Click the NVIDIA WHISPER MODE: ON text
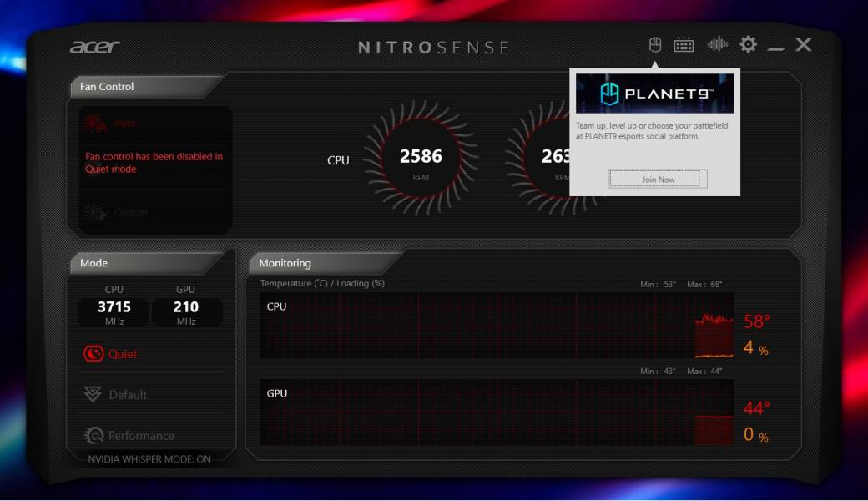 pyautogui.click(x=149, y=459)
